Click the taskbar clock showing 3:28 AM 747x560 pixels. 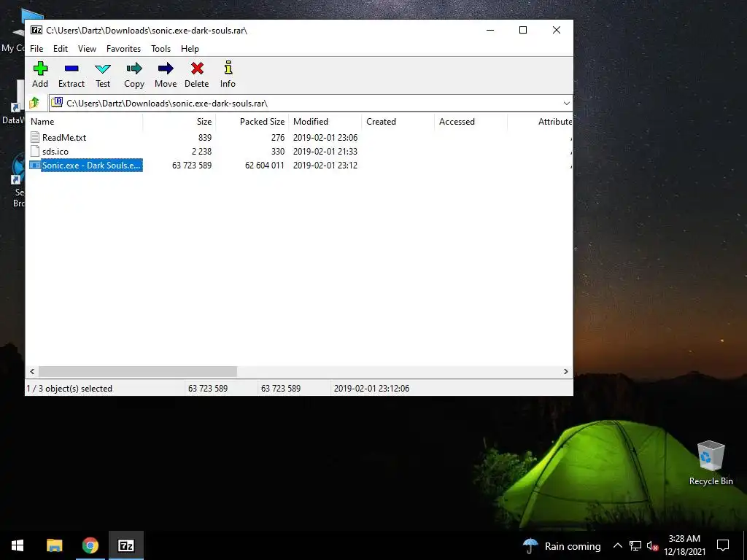[684, 545]
